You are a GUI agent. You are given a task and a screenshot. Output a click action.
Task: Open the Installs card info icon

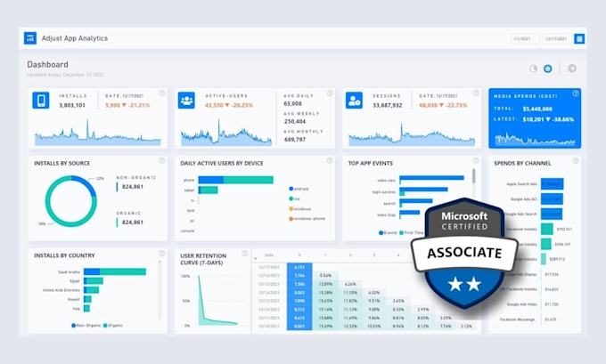point(162,93)
